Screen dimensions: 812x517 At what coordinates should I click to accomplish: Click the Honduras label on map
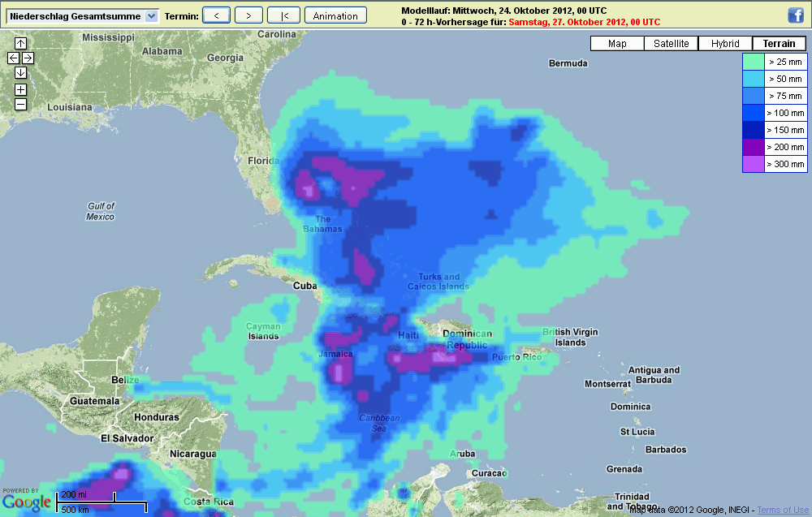[157, 417]
